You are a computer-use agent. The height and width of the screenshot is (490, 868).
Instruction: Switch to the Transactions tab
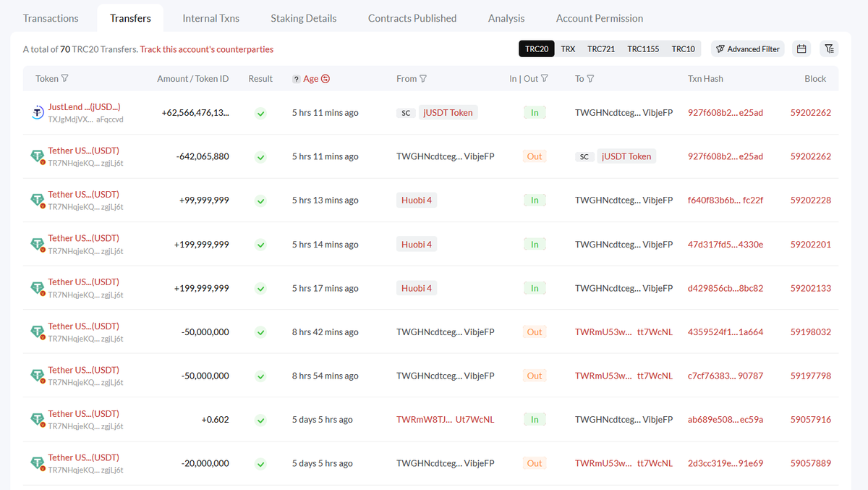(x=51, y=18)
